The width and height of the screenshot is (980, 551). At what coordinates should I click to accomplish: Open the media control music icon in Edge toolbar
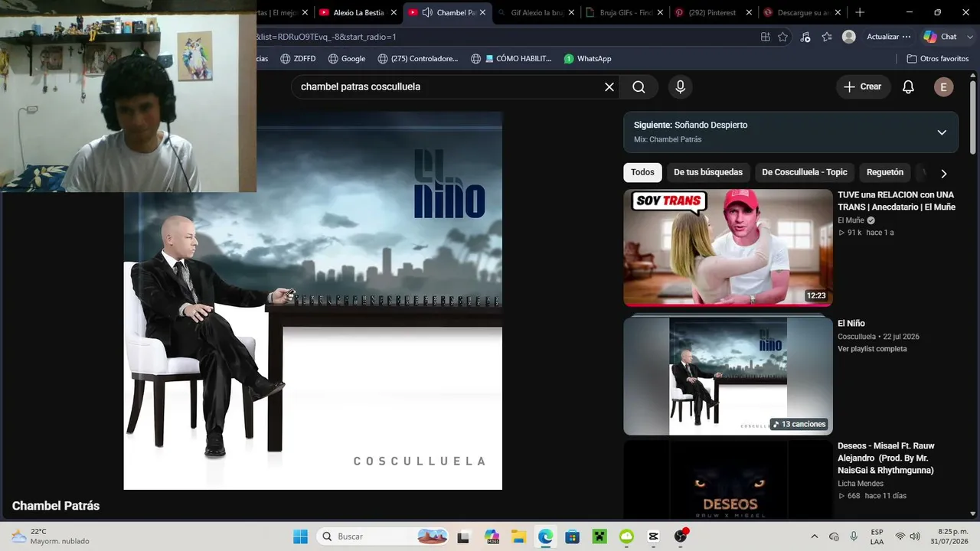(805, 37)
